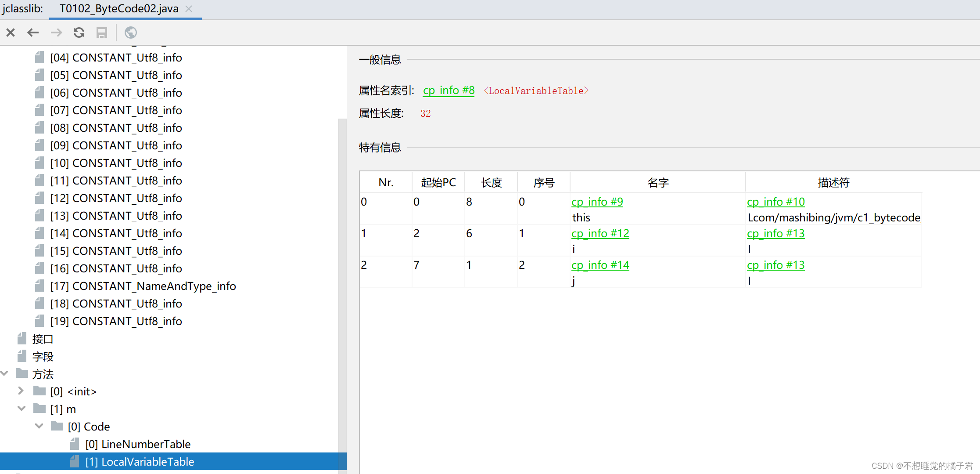Image resolution: width=980 pixels, height=474 pixels.
Task: Click the <LocalVariableTable> attribute name text
Action: point(536,90)
